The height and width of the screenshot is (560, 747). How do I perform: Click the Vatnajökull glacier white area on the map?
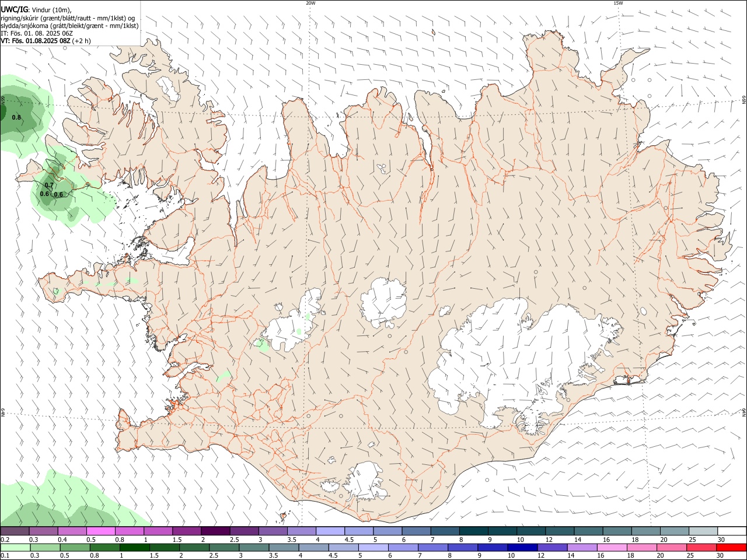[x=514, y=362]
